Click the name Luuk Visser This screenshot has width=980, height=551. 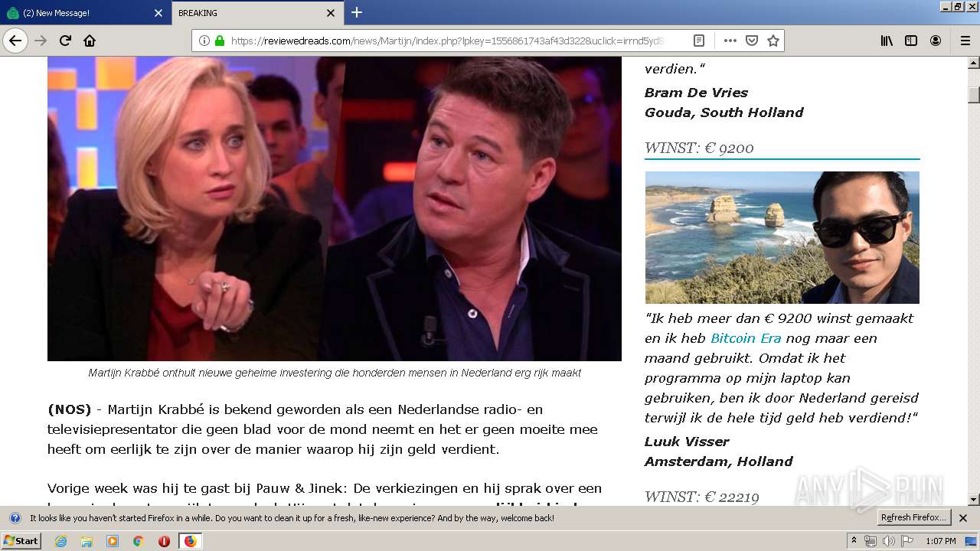click(x=687, y=442)
